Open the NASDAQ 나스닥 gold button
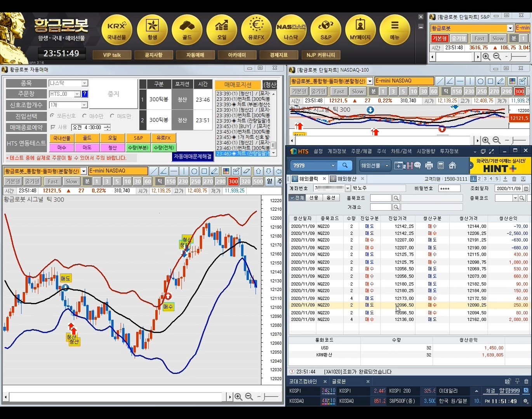532x419 pixels. pos(291,30)
